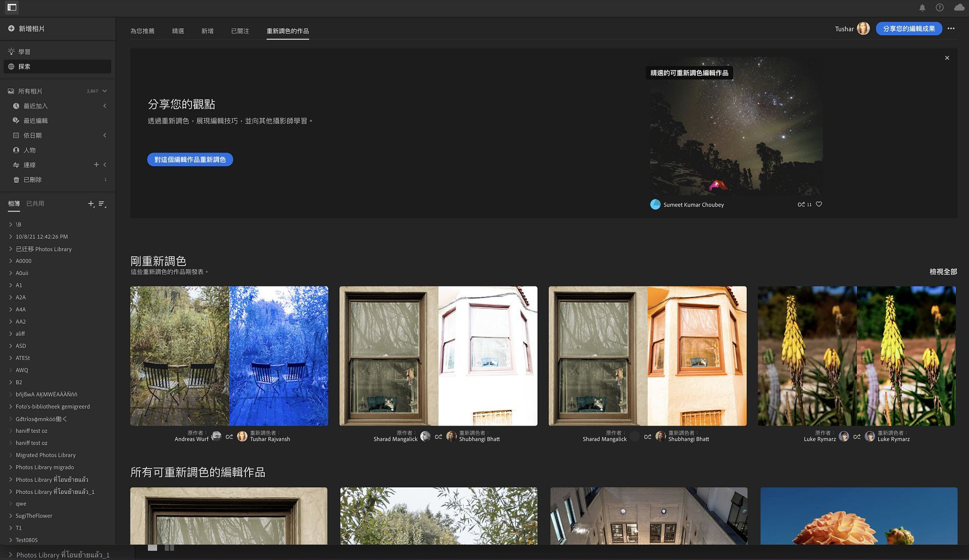This screenshot has width=969, height=560.
Task: Click Luke Rymarz original author avatar
Action: tap(844, 436)
